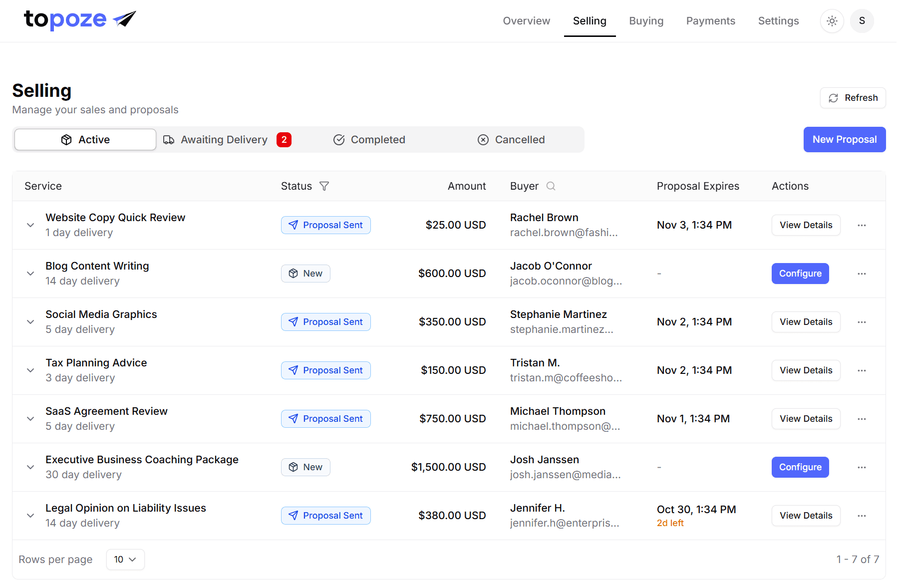Click the paper plane logo icon in header
Image resolution: width=897 pixels, height=588 pixels.
click(x=123, y=18)
